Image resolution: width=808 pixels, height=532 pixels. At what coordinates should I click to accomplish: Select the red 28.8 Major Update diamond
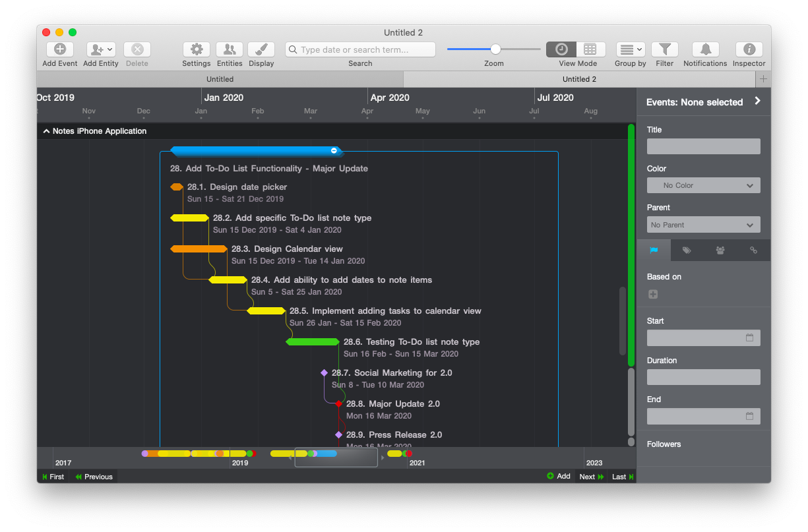338,403
